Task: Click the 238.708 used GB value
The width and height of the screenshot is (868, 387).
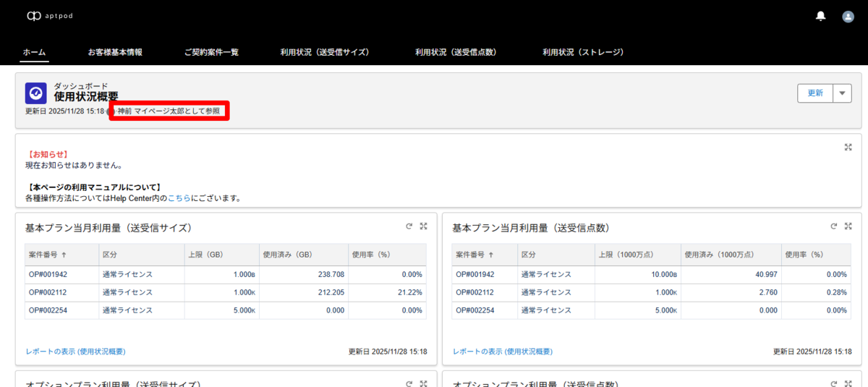Action: [330, 275]
